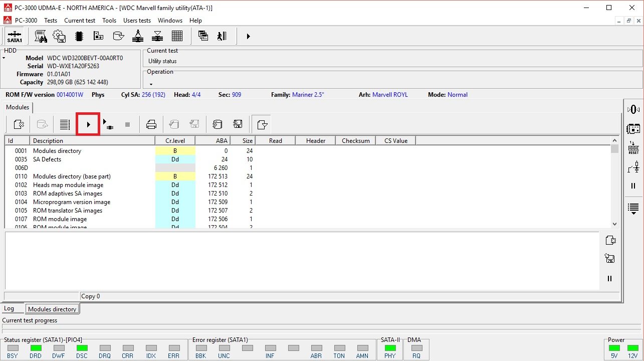Click the greyed save to floppy icon
Viewport: 644px width, 361px height.
tap(194, 124)
